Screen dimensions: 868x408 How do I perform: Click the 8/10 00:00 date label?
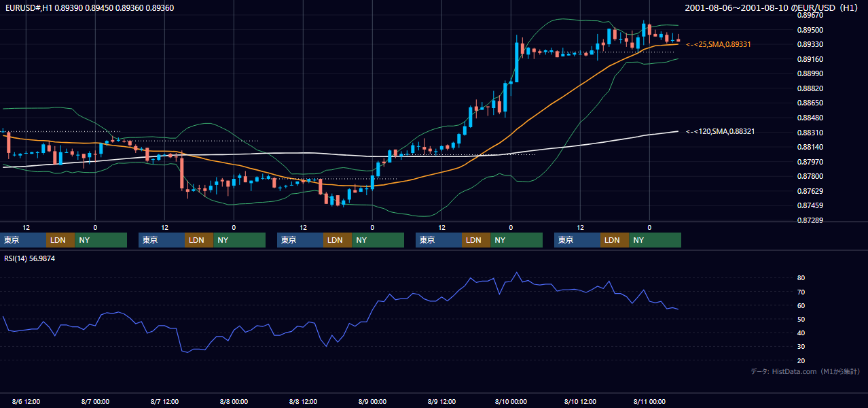click(511, 401)
